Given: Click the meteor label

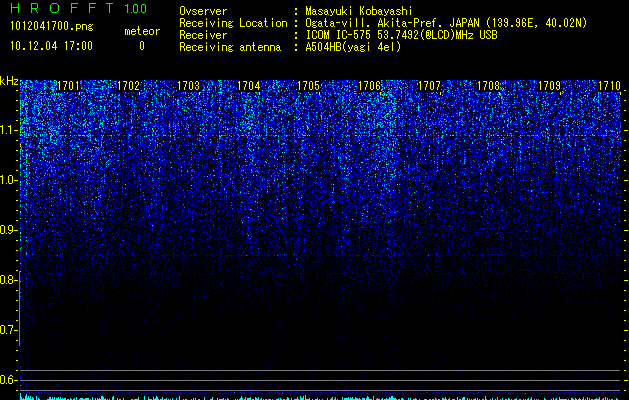Looking at the screenshot, I should (x=142, y=31).
